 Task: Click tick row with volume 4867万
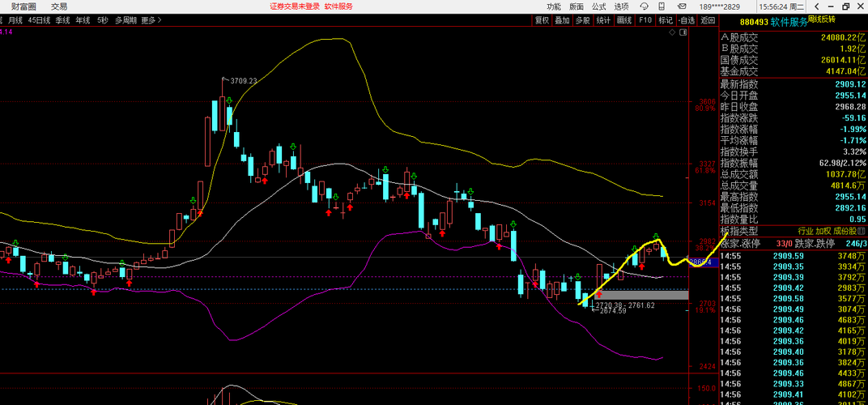tap(793, 384)
